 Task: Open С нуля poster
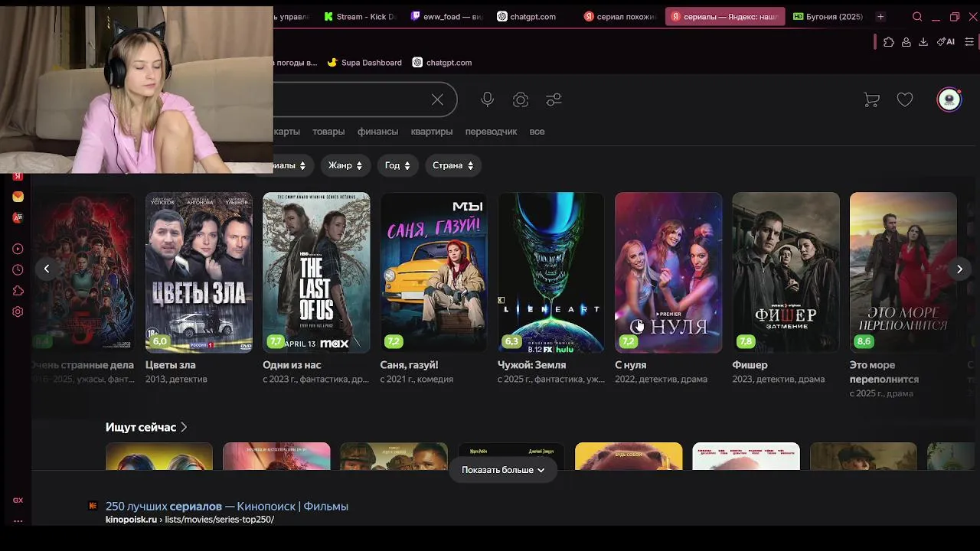click(x=668, y=272)
